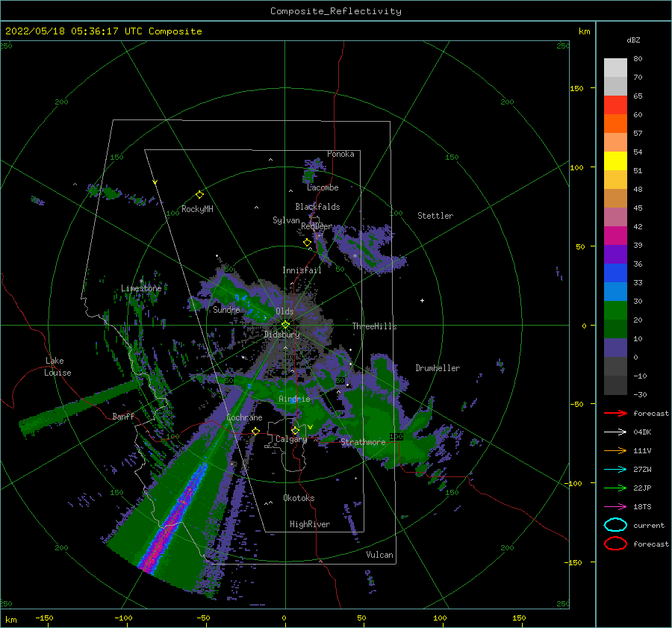Click the Calgary city label
This screenshot has height=628, width=672.
point(291,439)
